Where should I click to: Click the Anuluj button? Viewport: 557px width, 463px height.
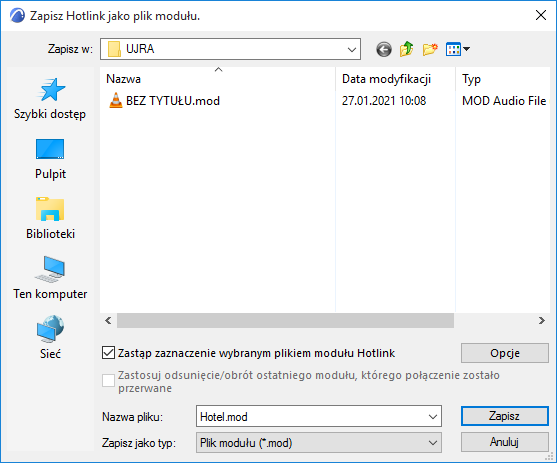[505, 442]
